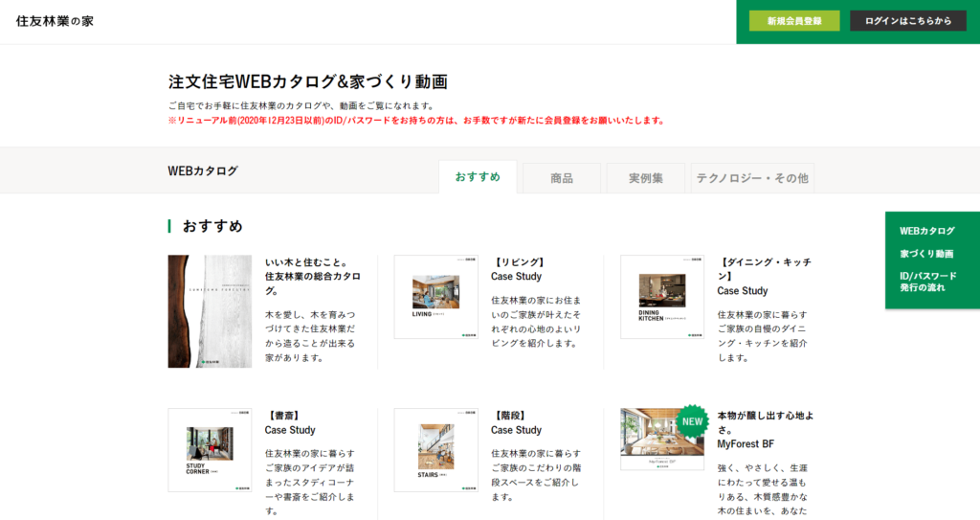Open the 総合カタログ wood cover thumbnail
This screenshot has width=980, height=520.
210,311
